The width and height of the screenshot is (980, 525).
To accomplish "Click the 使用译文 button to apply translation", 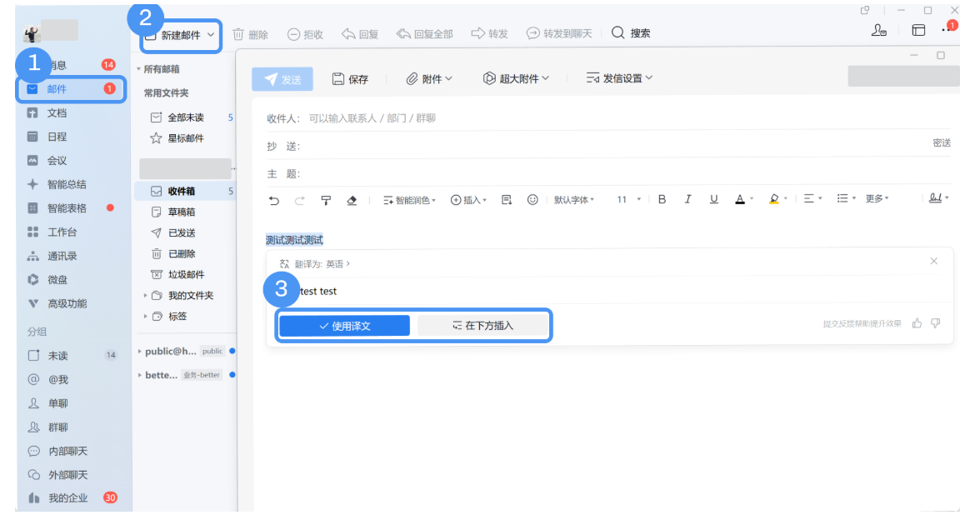I will [345, 325].
